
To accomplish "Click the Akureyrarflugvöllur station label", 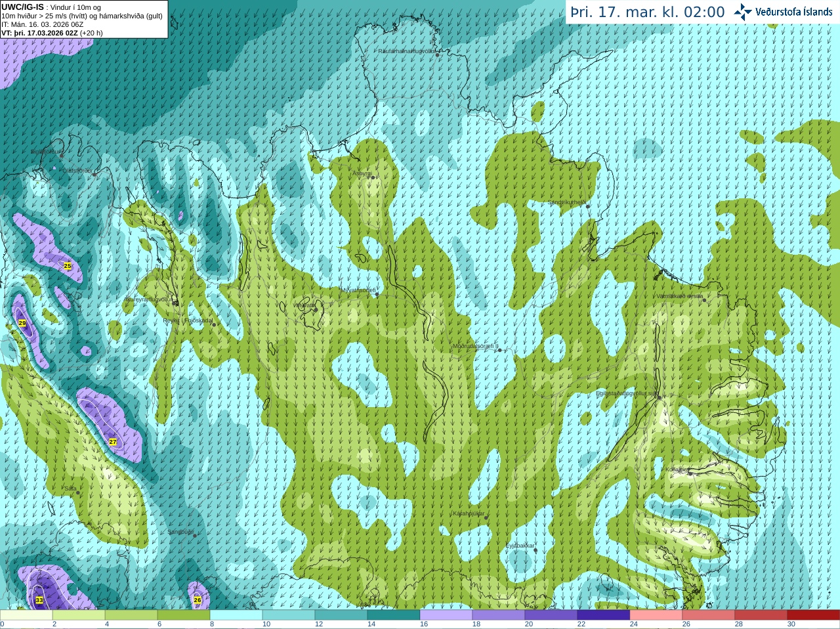I will [x=149, y=299].
